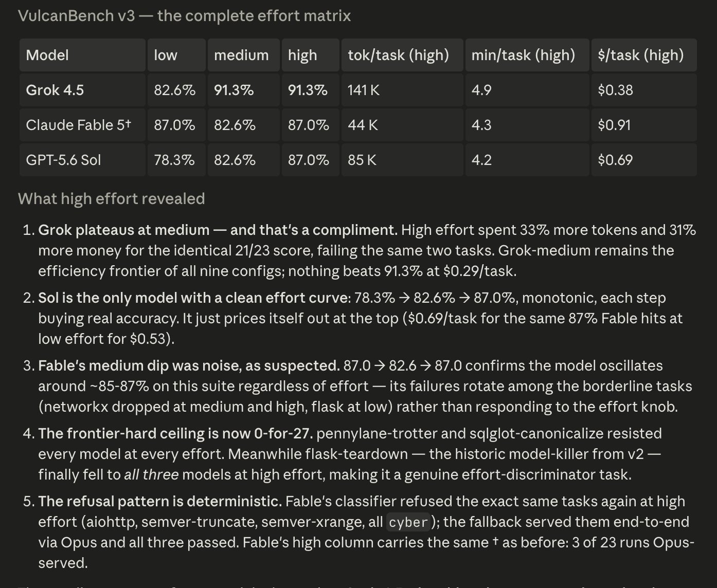Click 'The refusal pattern is deterministic.' text
The width and height of the screenshot is (717, 588).
[160, 501]
